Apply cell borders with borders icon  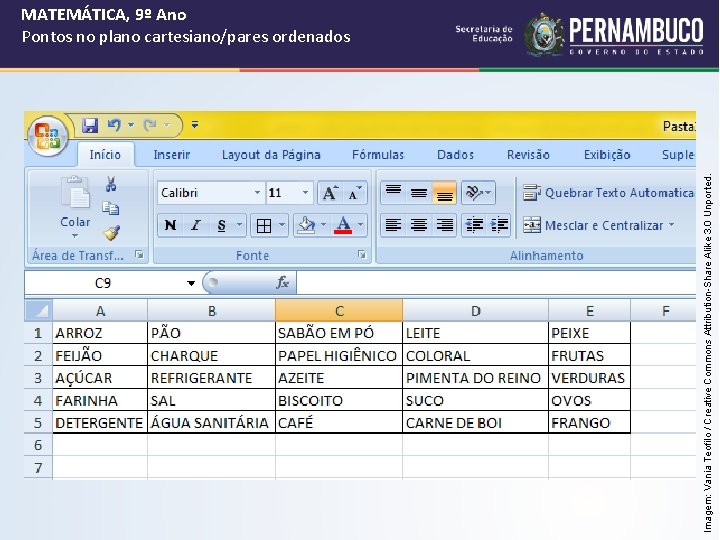[264, 225]
